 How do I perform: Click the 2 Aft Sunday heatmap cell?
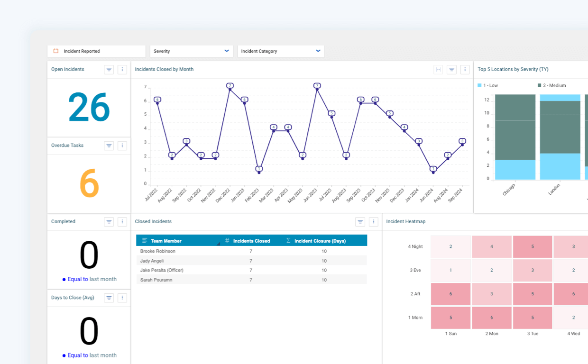[450, 294]
